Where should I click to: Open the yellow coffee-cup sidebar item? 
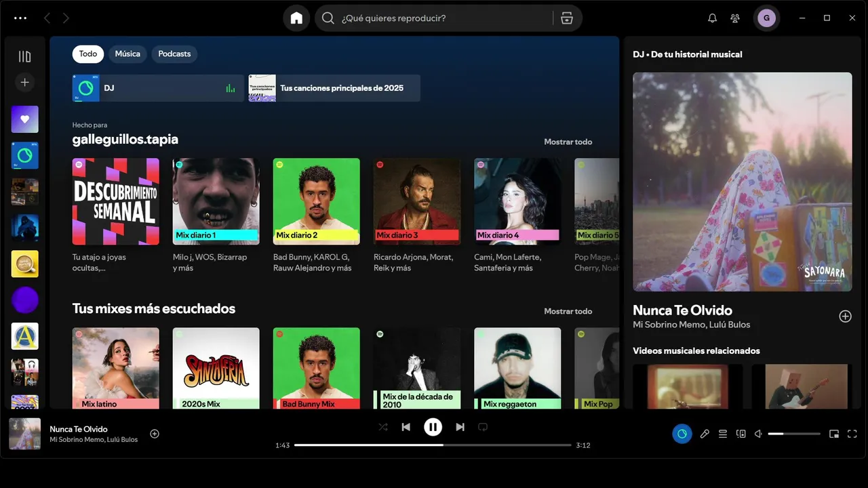[x=25, y=264]
